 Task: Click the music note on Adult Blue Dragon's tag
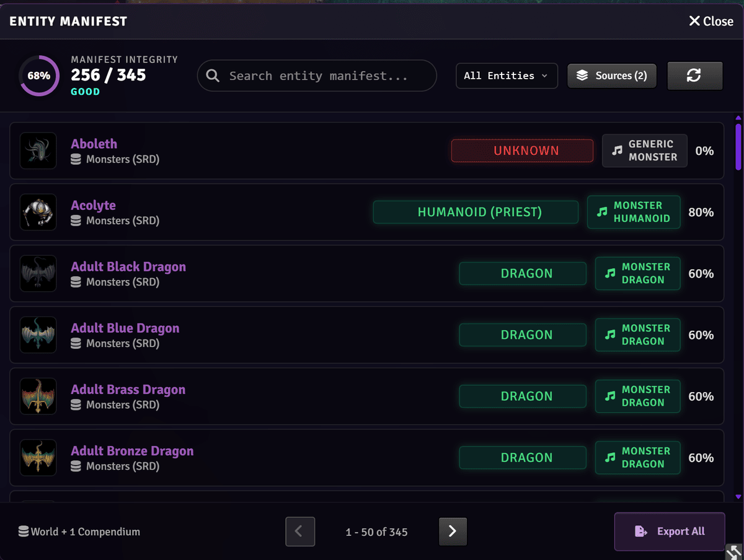[610, 335]
